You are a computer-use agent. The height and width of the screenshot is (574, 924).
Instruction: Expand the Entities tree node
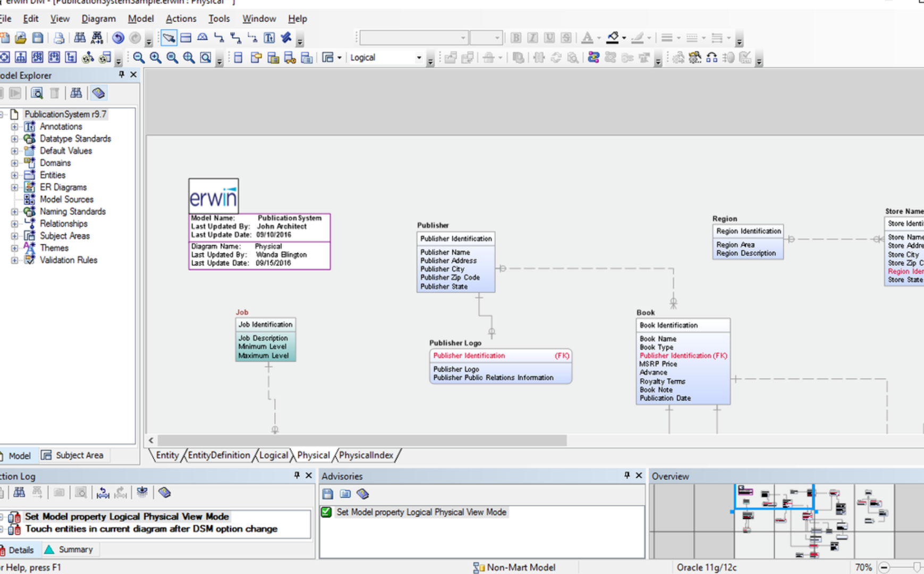coord(15,175)
